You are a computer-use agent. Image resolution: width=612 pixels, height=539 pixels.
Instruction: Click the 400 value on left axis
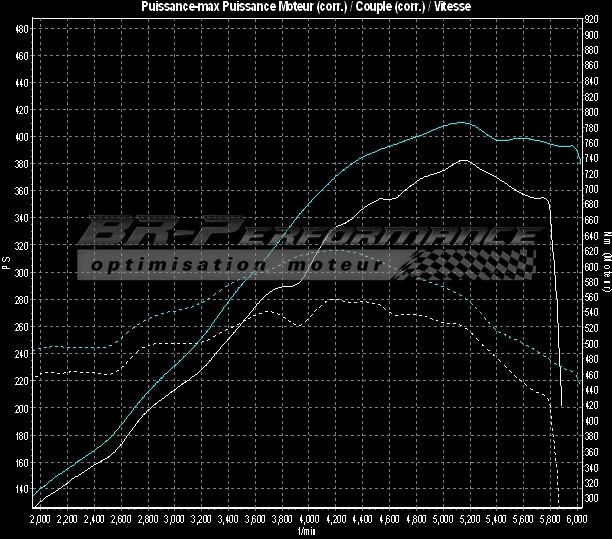[21, 137]
